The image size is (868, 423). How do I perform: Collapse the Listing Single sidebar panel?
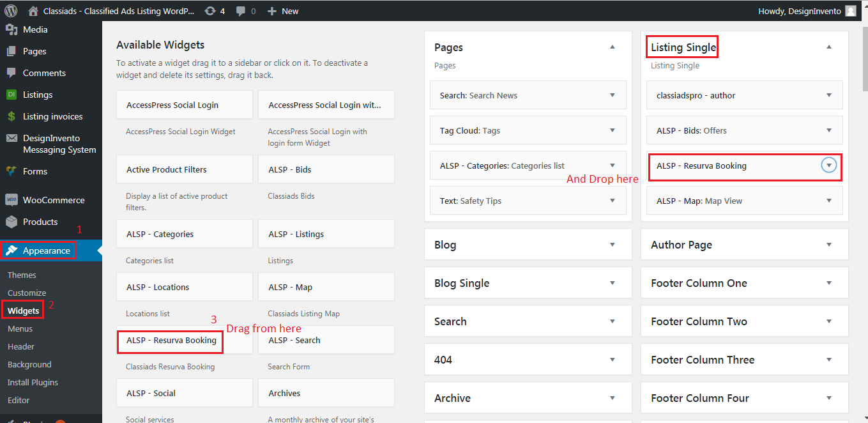[x=828, y=47]
